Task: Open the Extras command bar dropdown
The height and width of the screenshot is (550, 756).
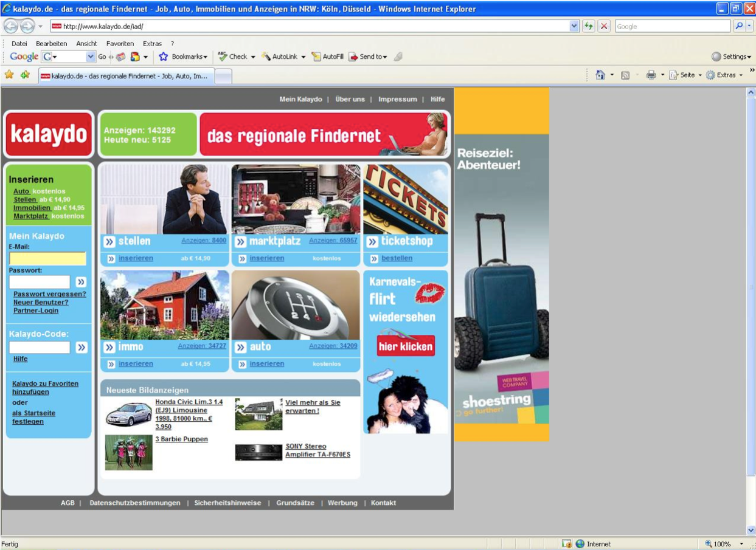Action: point(725,75)
